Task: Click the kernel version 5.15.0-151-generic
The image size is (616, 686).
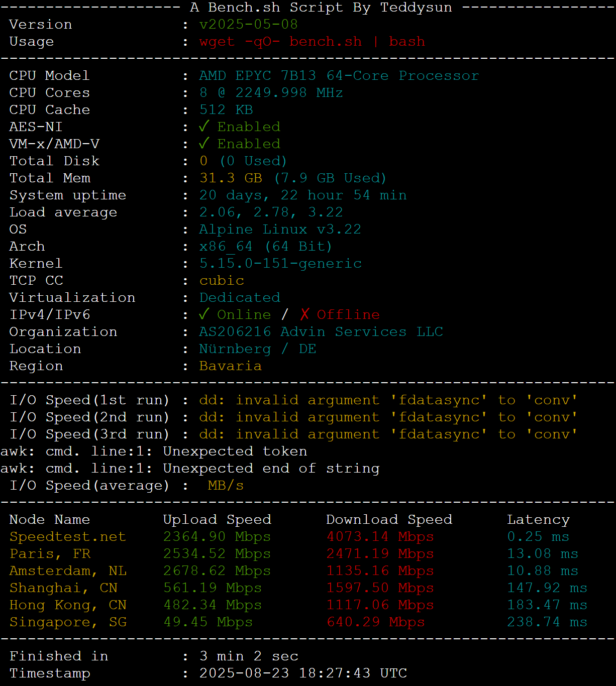Action: coord(280,264)
